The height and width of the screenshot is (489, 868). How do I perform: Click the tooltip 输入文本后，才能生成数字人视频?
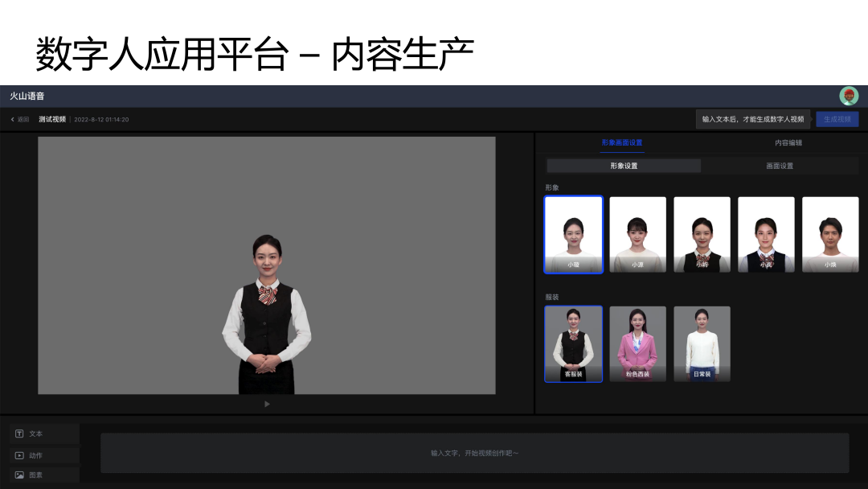[x=753, y=119]
